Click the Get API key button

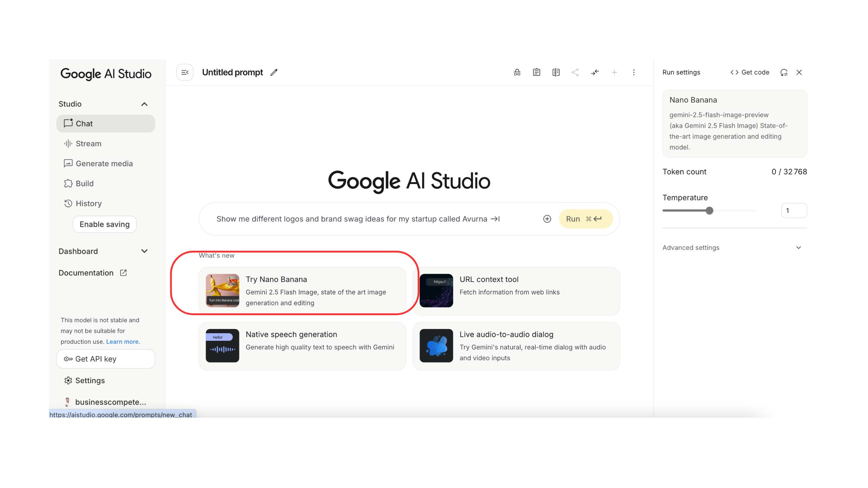pos(106,359)
